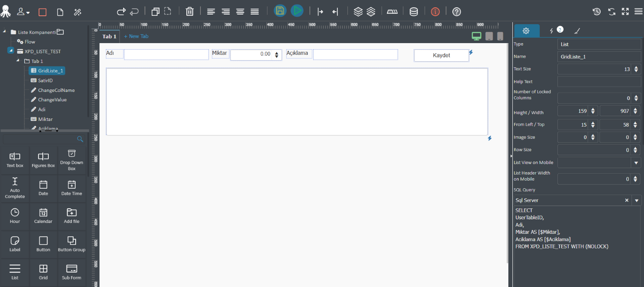Click the refresh sync icon
The height and width of the screenshot is (287, 644).
tap(612, 12)
